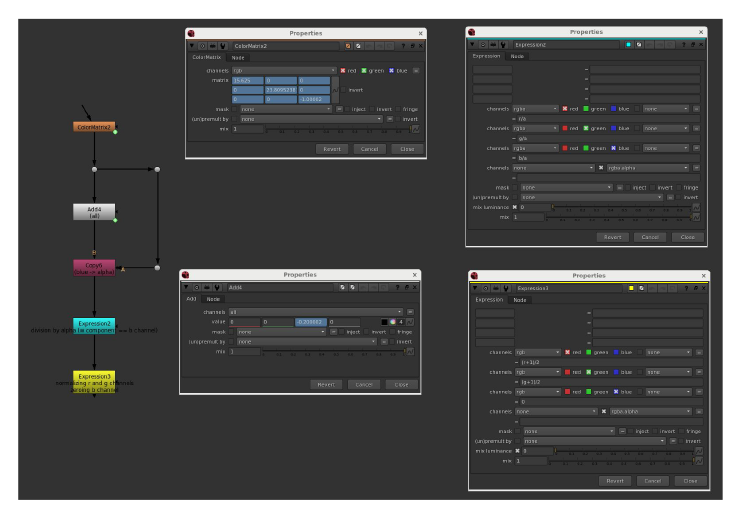Enable the matrix invert checkbox in ColorMatrix2
The width and height of the screenshot is (739, 515).
(343, 90)
